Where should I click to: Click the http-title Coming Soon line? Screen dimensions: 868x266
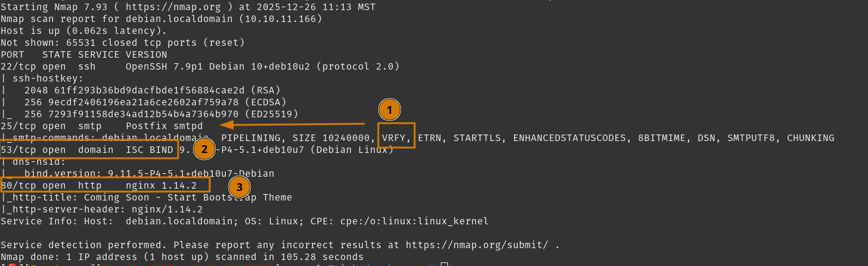(x=147, y=198)
